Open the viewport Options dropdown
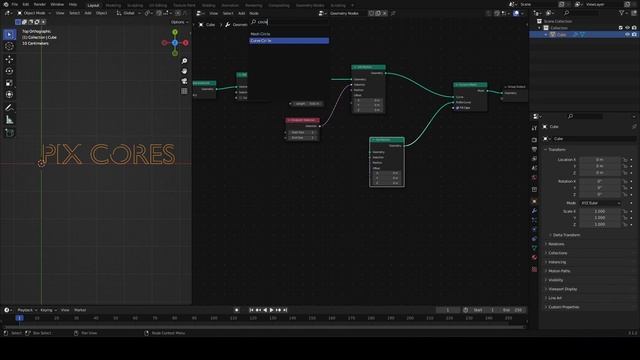Image resolution: width=640 pixels, height=360 pixels. [x=179, y=22]
